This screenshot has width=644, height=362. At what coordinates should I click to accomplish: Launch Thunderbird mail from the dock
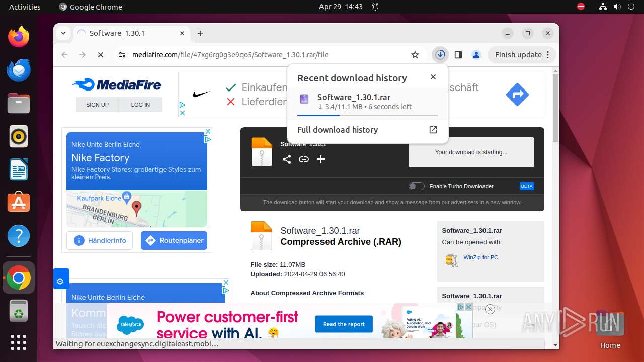19,70
